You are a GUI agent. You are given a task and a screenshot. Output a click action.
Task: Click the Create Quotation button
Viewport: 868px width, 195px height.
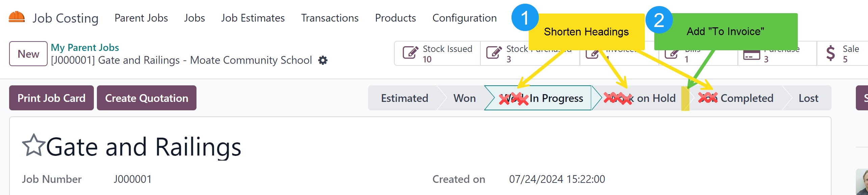[x=147, y=98]
